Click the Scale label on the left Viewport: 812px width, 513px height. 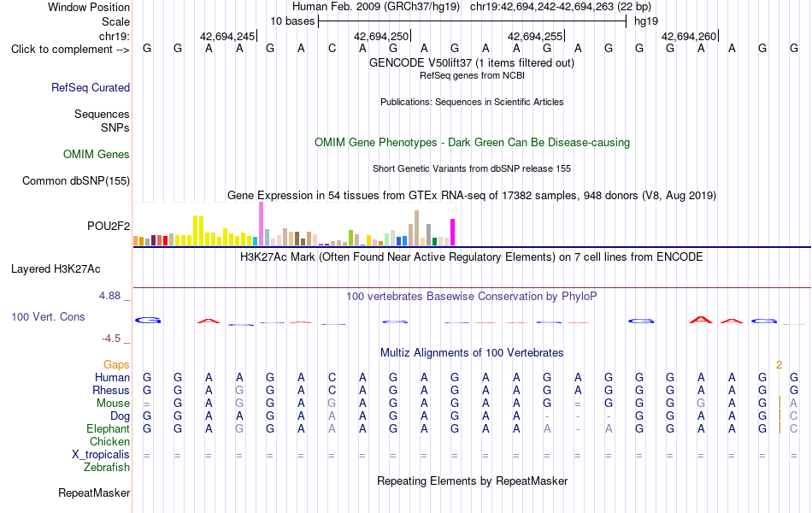(116, 21)
